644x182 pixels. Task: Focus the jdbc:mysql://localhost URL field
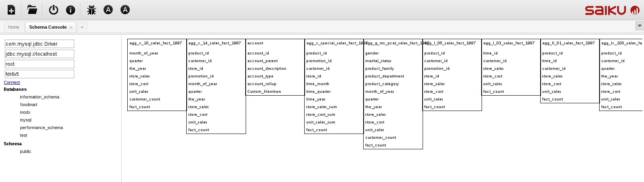coord(40,54)
